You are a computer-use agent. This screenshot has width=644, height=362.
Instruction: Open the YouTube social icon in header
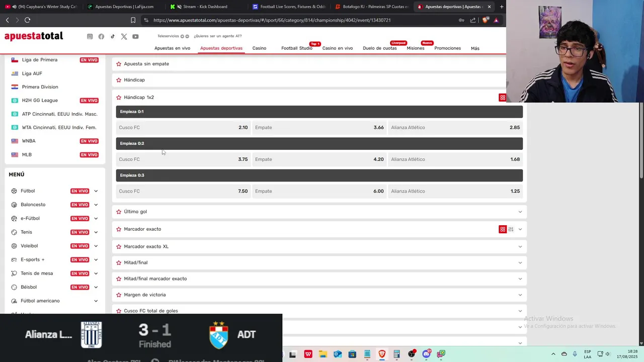pyautogui.click(x=135, y=36)
